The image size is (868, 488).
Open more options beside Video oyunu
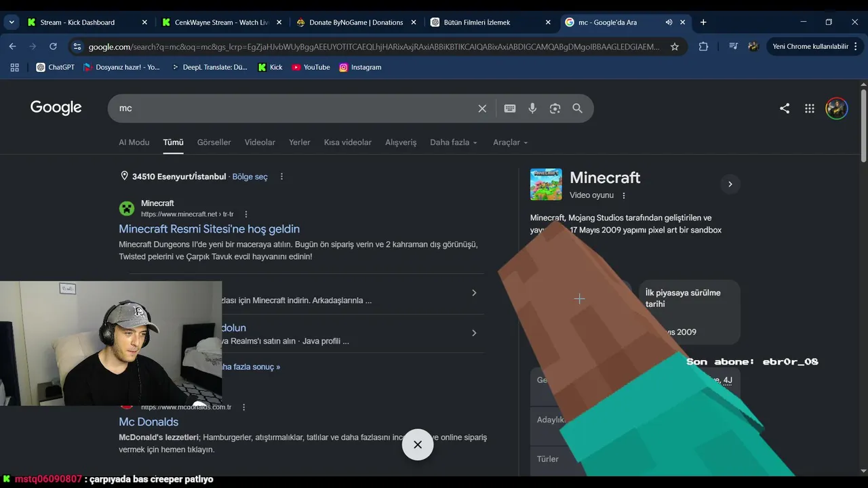(624, 196)
